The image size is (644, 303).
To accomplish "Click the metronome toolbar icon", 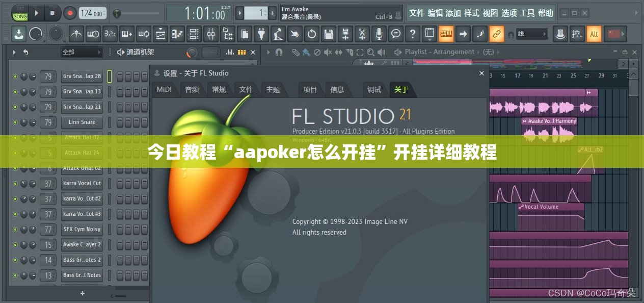I will [x=76, y=34].
